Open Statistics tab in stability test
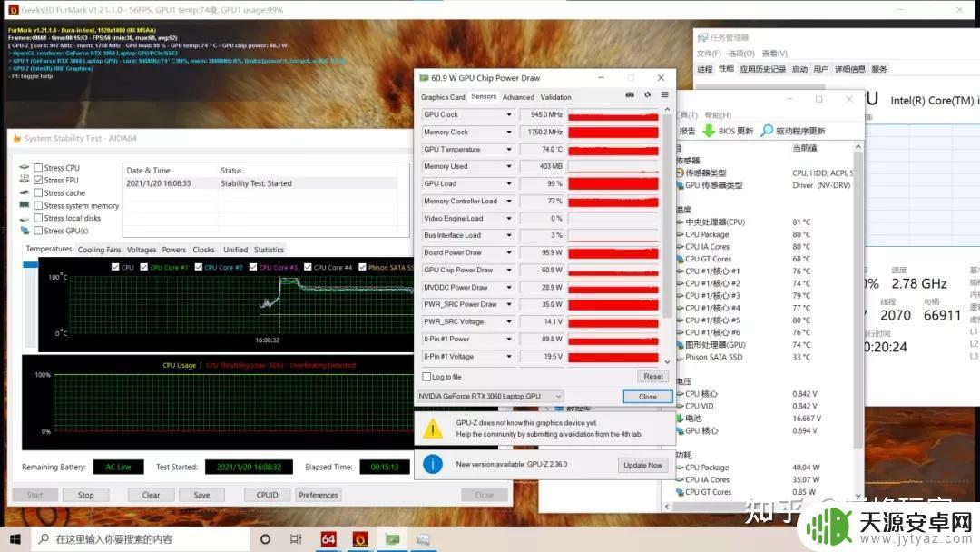 point(269,250)
